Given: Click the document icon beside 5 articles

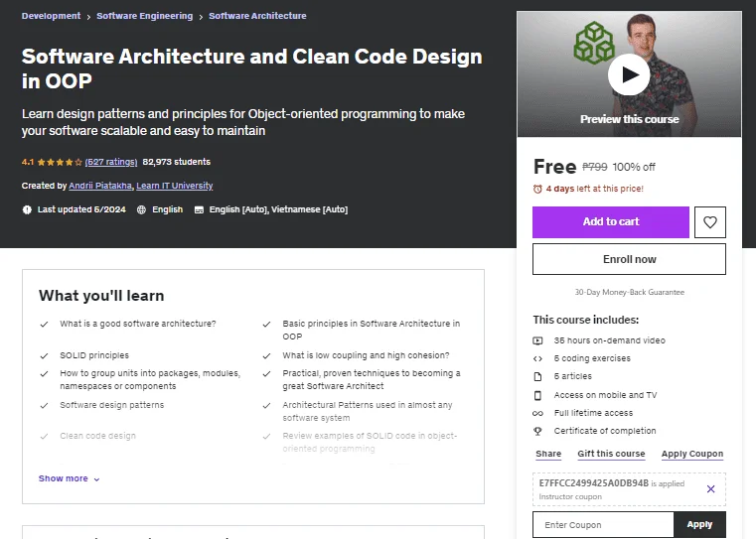Looking at the screenshot, I should point(537,376).
